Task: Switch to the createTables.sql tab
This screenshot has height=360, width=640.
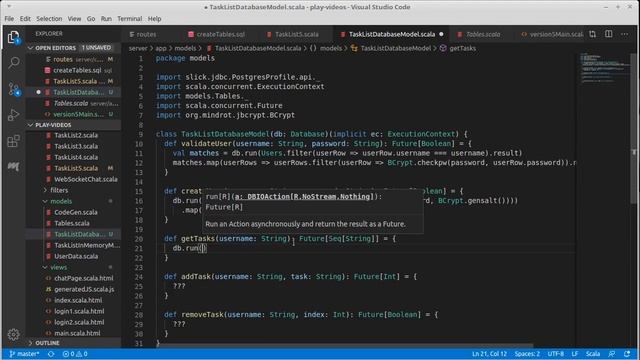Action: (x=221, y=34)
